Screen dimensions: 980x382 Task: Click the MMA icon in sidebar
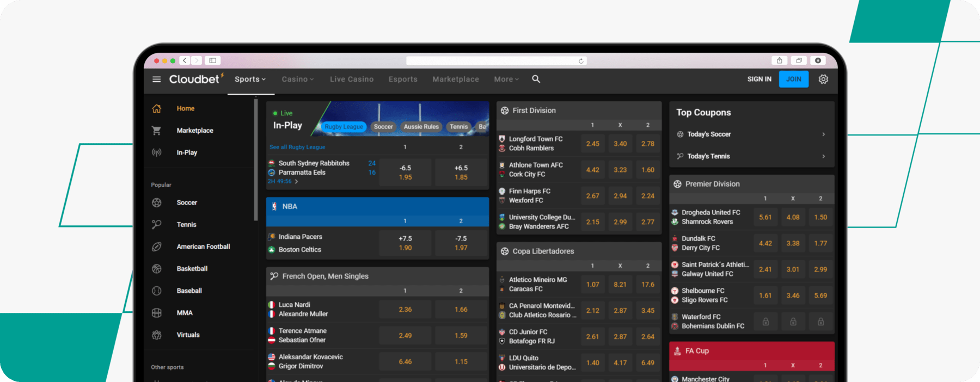pyautogui.click(x=157, y=313)
